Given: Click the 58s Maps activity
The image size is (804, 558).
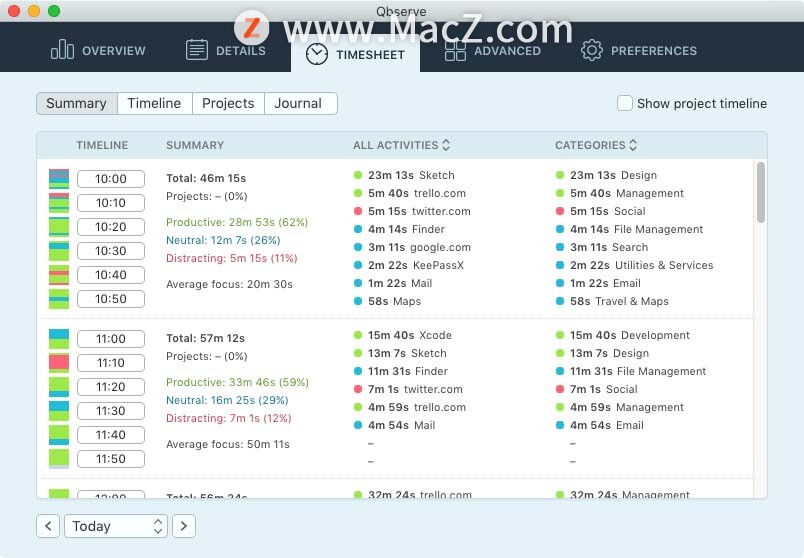Looking at the screenshot, I should tap(388, 301).
